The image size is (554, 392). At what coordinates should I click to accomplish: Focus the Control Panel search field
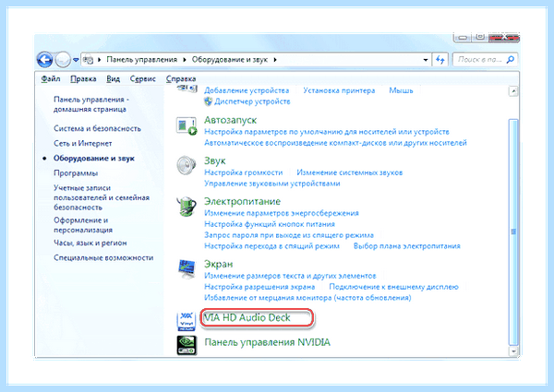pyautogui.click(x=485, y=60)
